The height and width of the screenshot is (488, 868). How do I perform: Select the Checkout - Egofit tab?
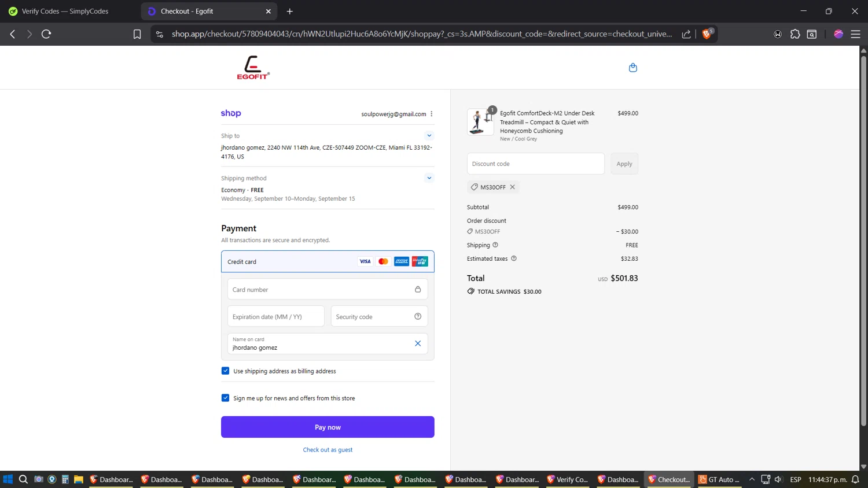[x=208, y=11]
